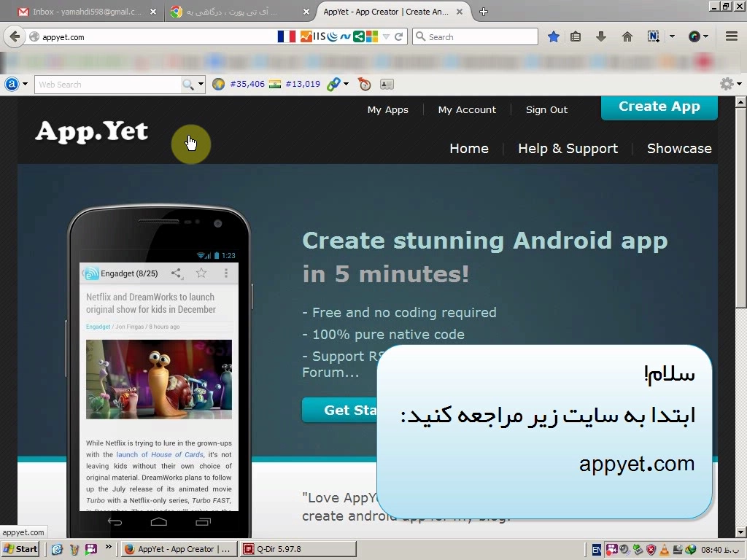Bookmark this page with the blue star
747x560 pixels.
point(553,36)
